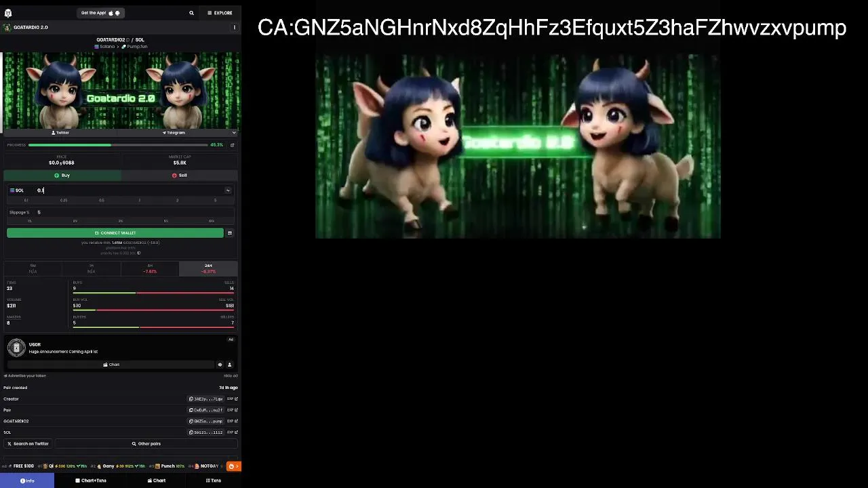Click the CA contract address text
The height and width of the screenshot is (488, 868).
click(552, 28)
